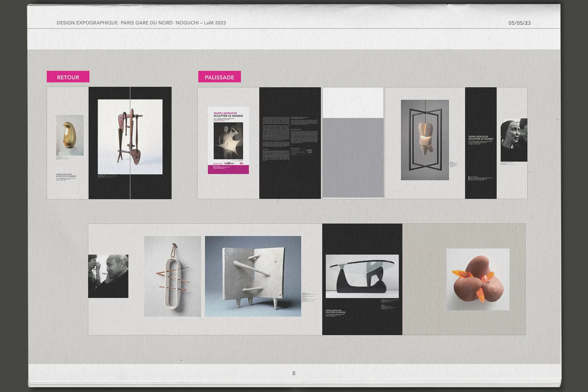Click the poster's black-and-white photo
Image resolution: width=588 pixels, height=392 pixels.
coord(228,141)
